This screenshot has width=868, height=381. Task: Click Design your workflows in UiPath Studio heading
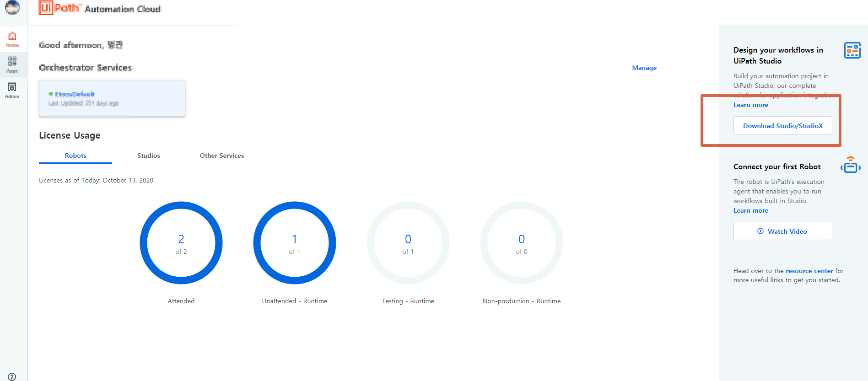tap(778, 55)
